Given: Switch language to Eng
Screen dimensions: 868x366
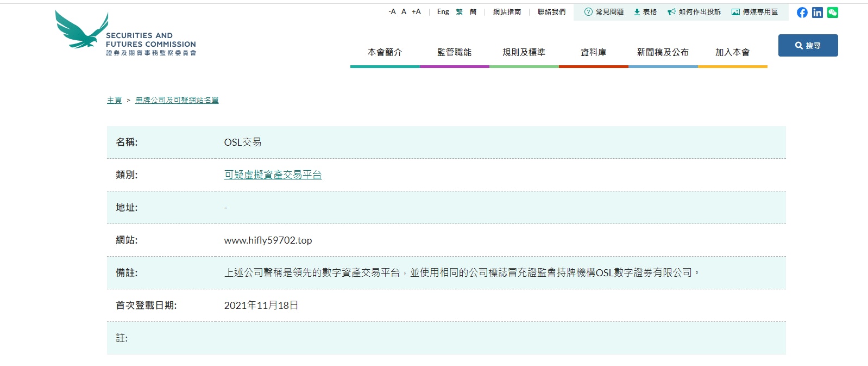Looking at the screenshot, I should click(443, 11).
